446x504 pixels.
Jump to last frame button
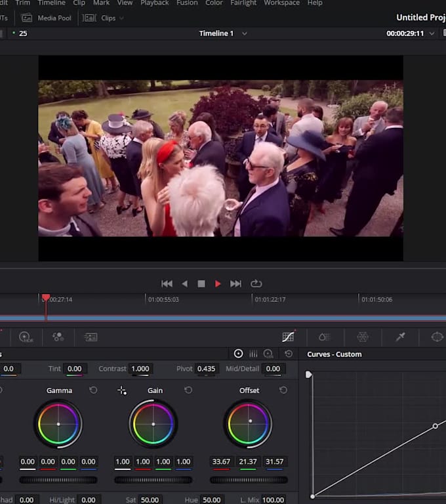pos(235,283)
